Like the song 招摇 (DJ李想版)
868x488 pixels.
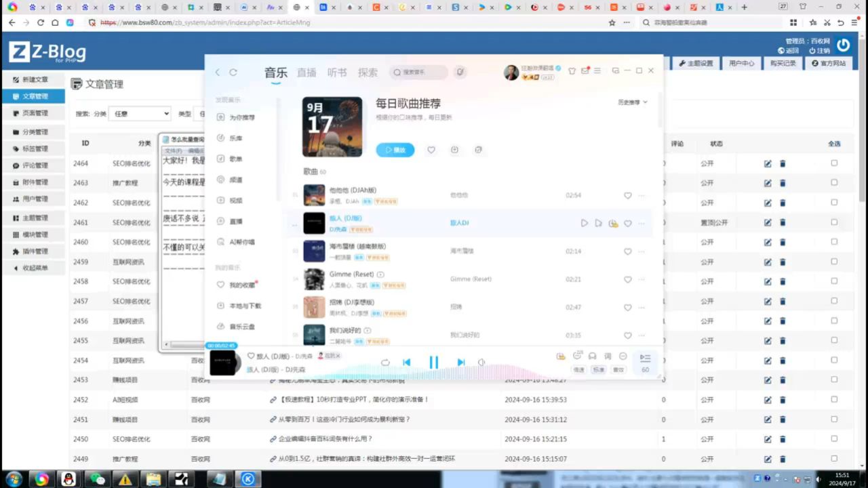point(628,308)
